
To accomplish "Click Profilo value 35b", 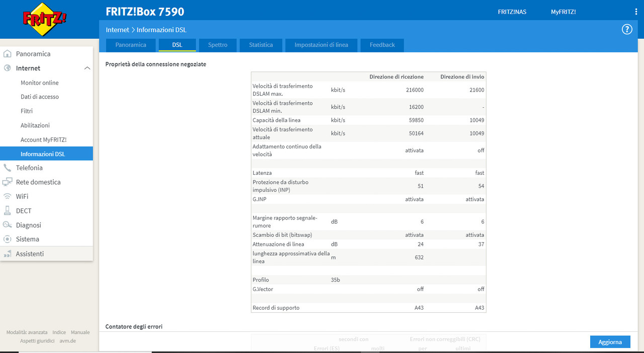I will tap(336, 280).
